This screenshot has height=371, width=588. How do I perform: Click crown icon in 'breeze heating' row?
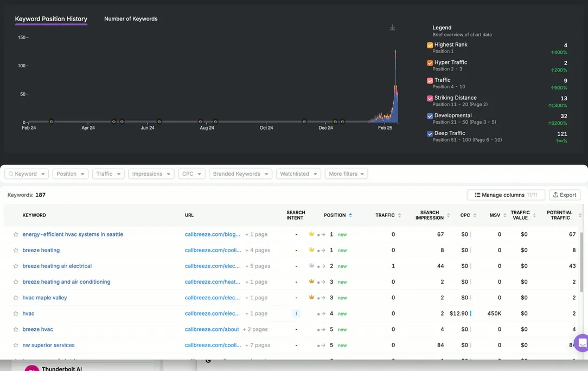pyautogui.click(x=311, y=250)
